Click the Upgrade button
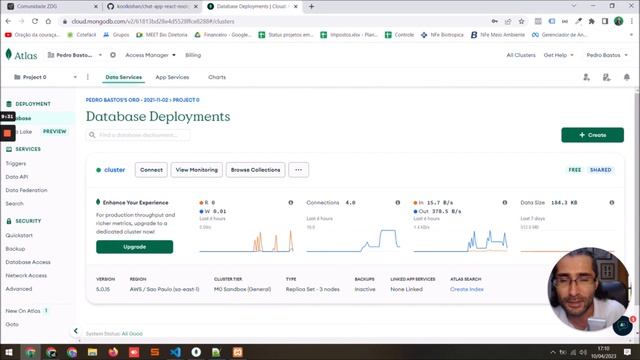This screenshot has width=640, height=360. coord(134,247)
